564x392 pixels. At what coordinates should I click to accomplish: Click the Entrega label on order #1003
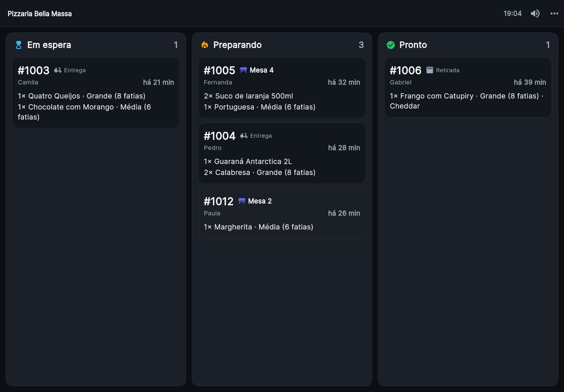(x=75, y=70)
